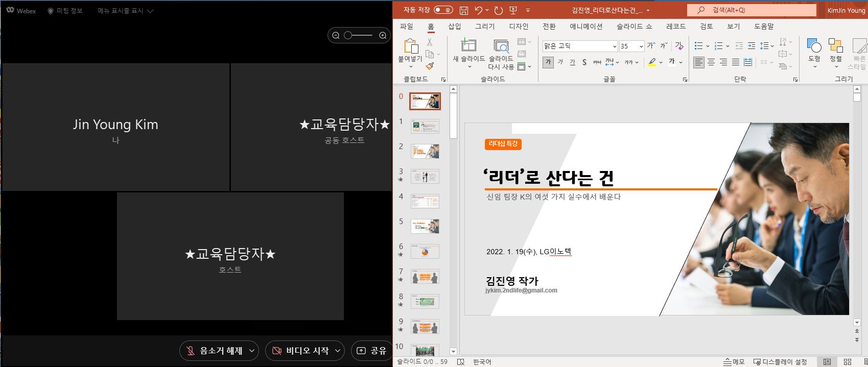Decrease font size with the smaller 가 icon
Screen dimensions: 868x367
(664, 46)
